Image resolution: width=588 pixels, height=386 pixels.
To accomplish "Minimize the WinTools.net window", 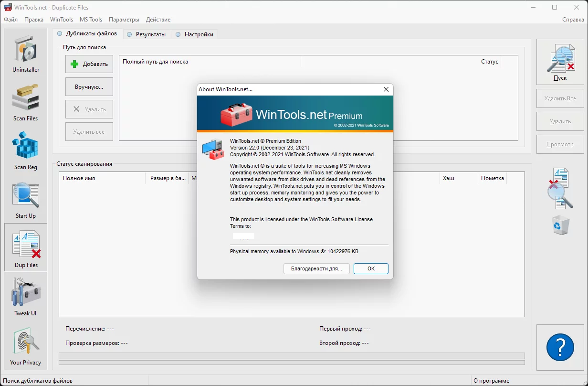I will (533, 7).
